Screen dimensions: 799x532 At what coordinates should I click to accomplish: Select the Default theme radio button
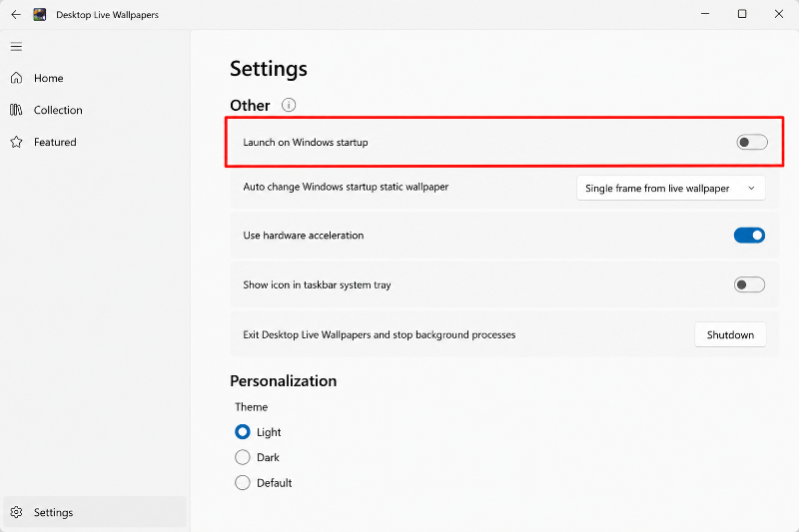pyautogui.click(x=243, y=483)
